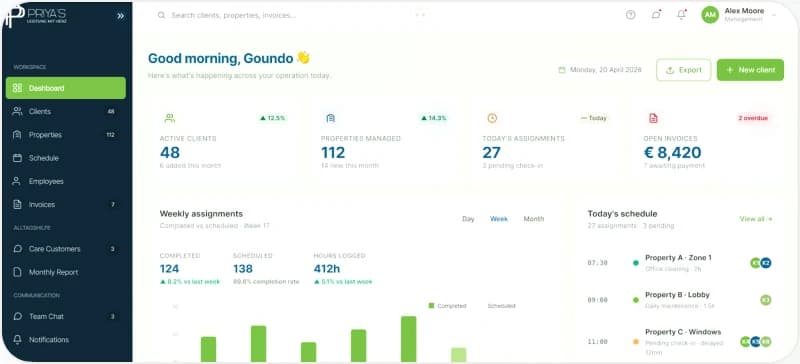Click the Today's Assignments clock icon

(492, 118)
